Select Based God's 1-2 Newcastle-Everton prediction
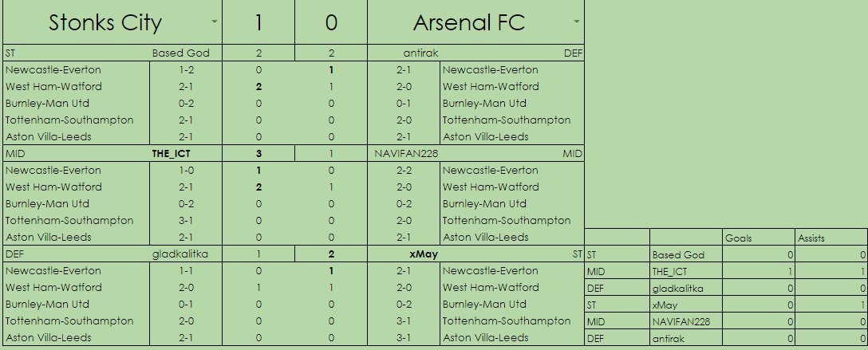Viewport: 868px width, 350px height. click(185, 70)
